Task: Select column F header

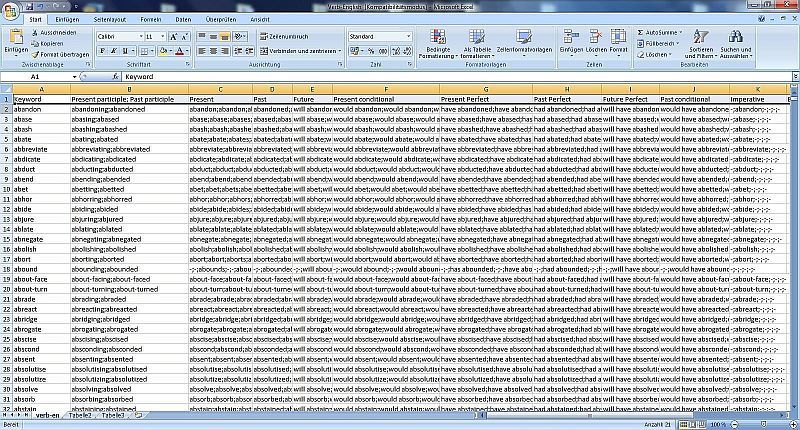Action: (x=386, y=89)
